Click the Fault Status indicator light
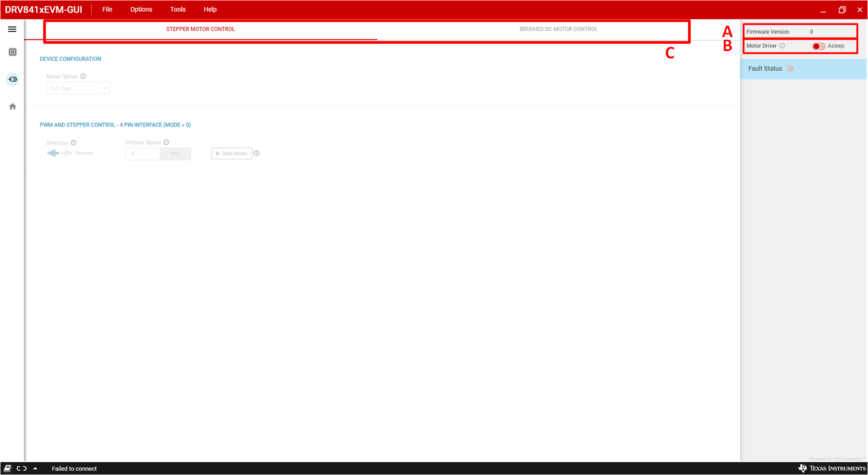This screenshot has width=868, height=475. [x=790, y=69]
